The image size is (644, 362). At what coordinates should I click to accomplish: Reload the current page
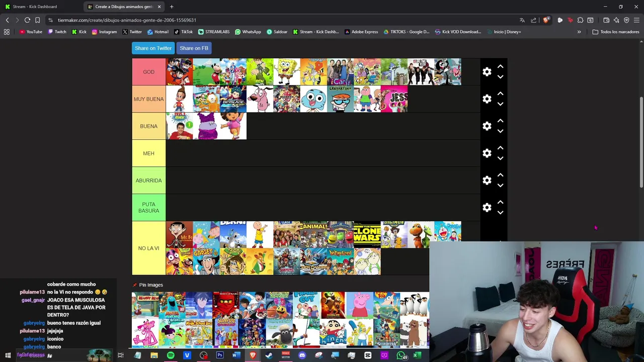coord(27,20)
